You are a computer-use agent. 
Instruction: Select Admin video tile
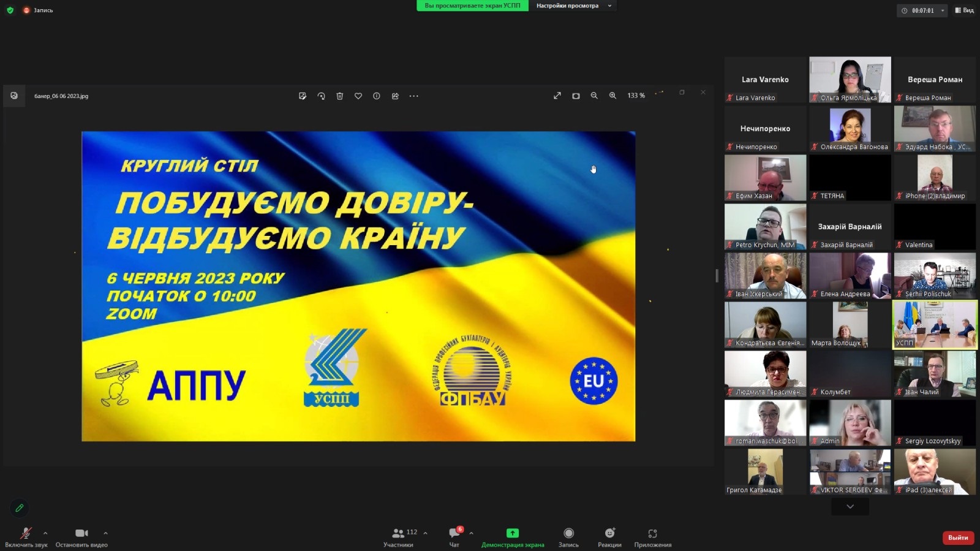point(850,423)
